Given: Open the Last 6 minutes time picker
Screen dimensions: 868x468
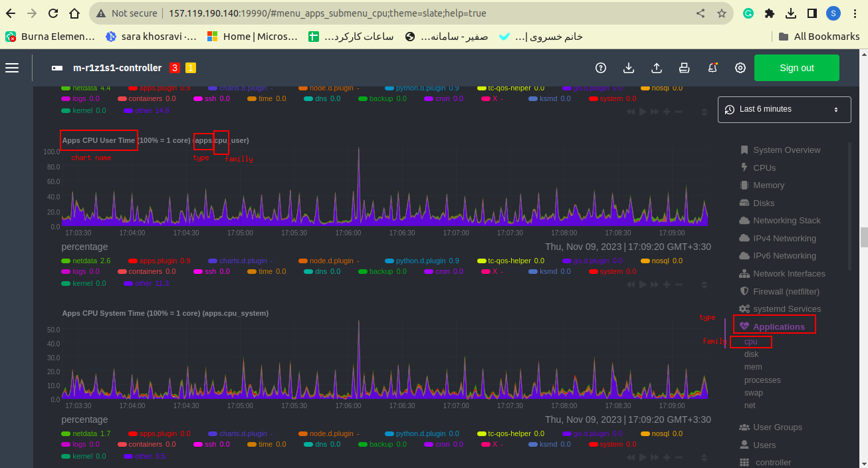Looking at the screenshot, I should (x=784, y=109).
